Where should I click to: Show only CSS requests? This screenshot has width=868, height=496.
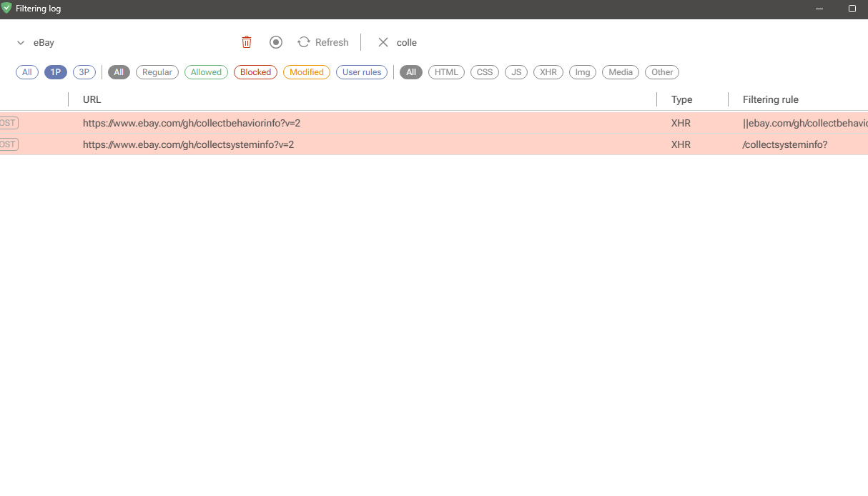point(484,71)
